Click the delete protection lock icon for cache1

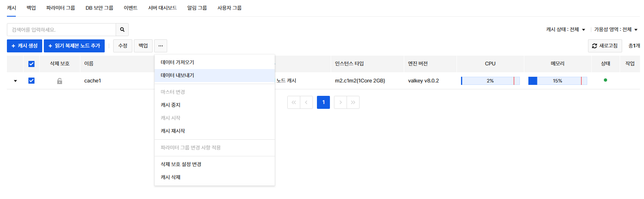(x=60, y=81)
